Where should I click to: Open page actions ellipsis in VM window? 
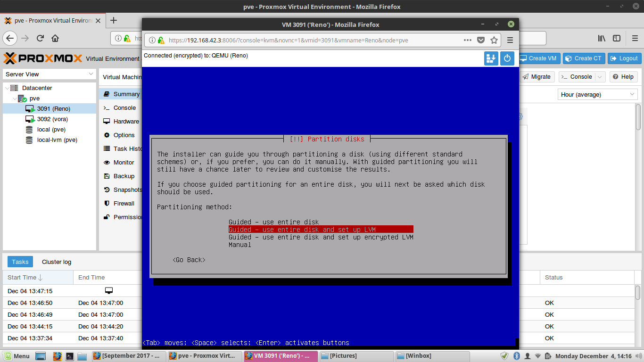[x=468, y=40]
